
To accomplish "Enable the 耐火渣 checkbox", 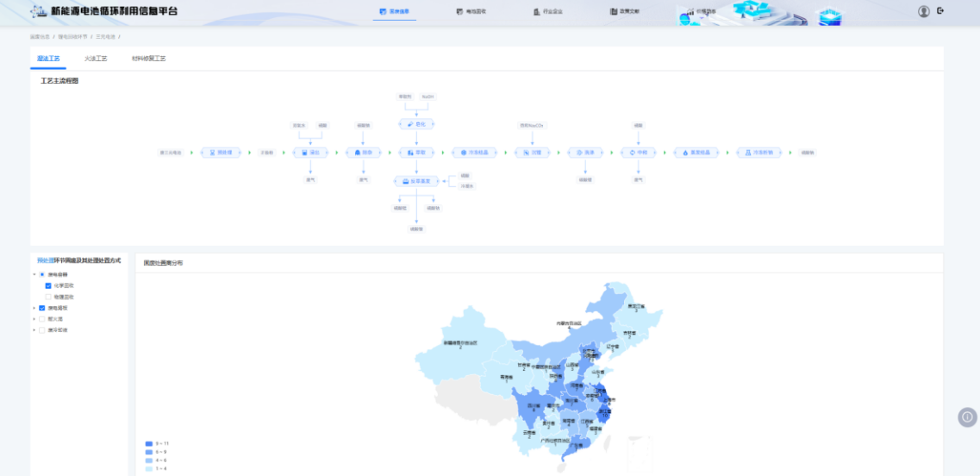I will (41, 319).
